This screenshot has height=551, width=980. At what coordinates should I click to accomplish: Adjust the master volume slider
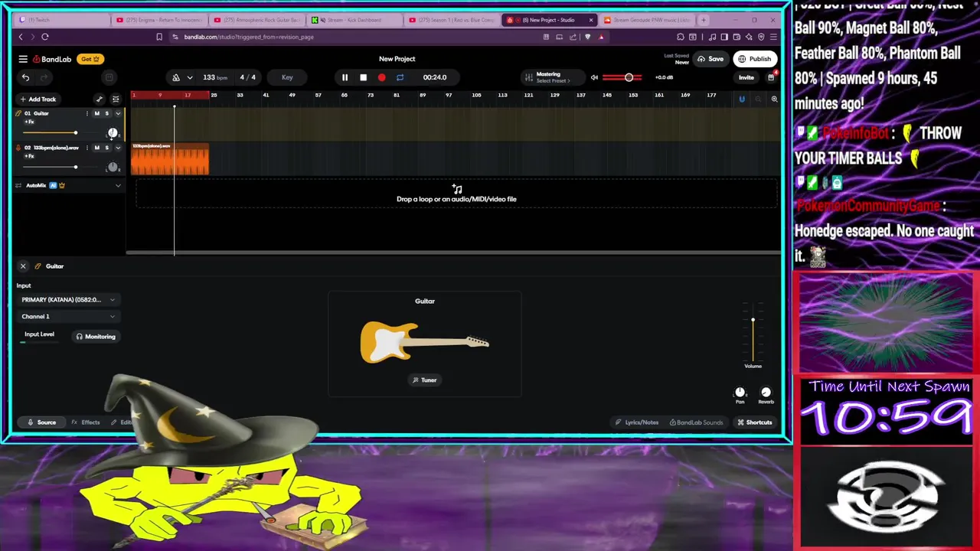pos(628,77)
